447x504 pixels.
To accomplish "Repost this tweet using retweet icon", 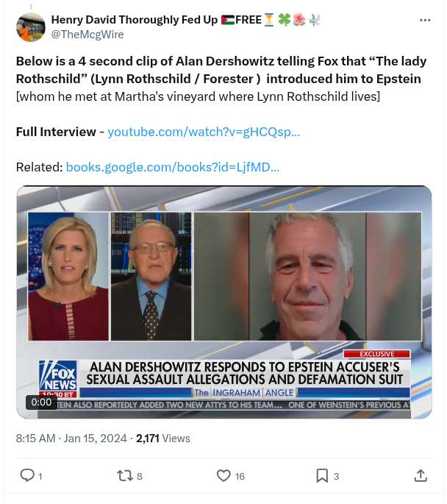I will (125, 476).
